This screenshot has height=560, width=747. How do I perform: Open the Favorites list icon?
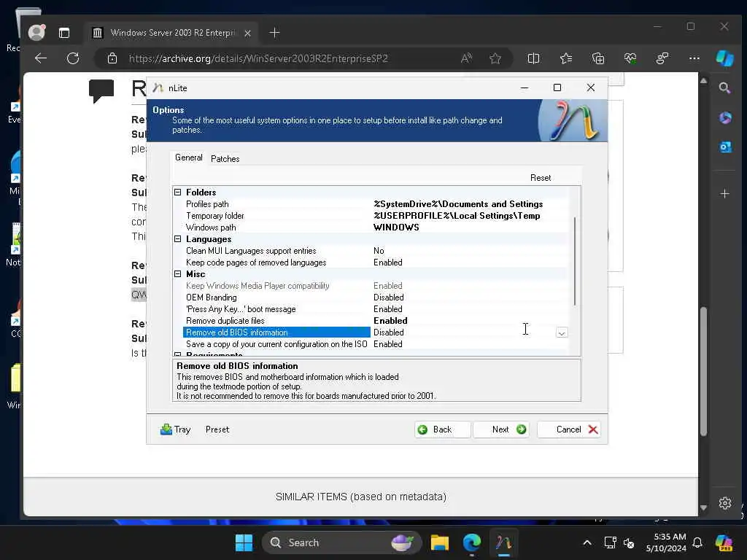(x=566, y=58)
